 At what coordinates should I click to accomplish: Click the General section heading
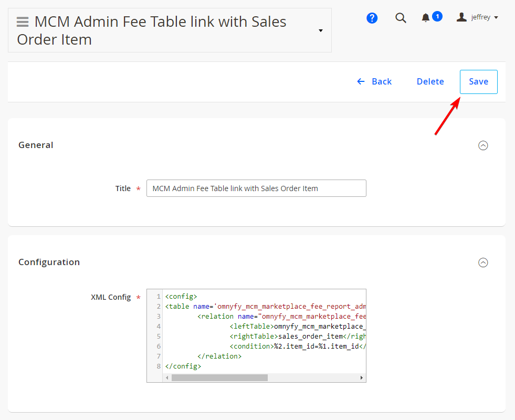click(36, 145)
